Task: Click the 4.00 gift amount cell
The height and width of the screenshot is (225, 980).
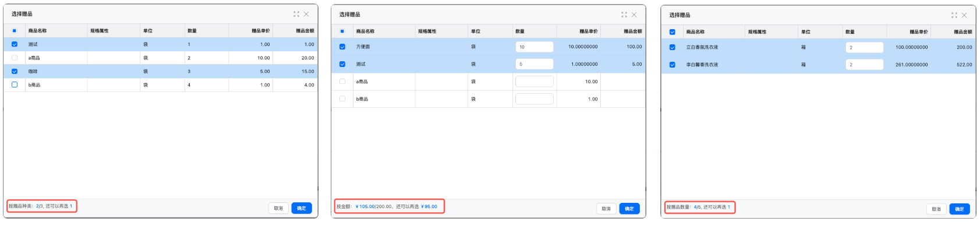Action: [x=295, y=85]
